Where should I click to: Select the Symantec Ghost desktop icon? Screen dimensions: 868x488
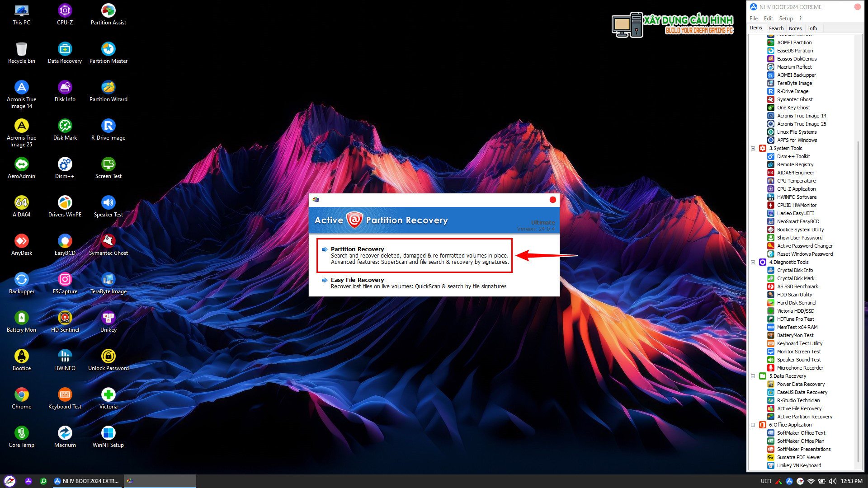coord(108,244)
